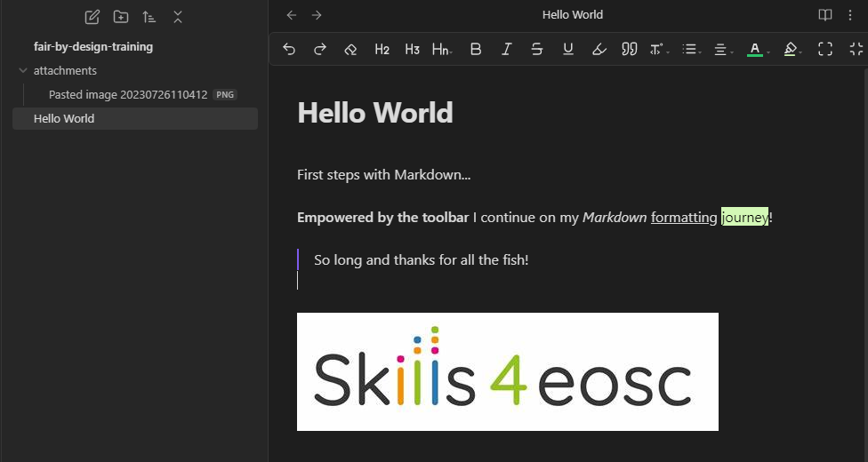Click the undo arrow in the toolbar
This screenshot has height=462, width=868.
coord(289,50)
